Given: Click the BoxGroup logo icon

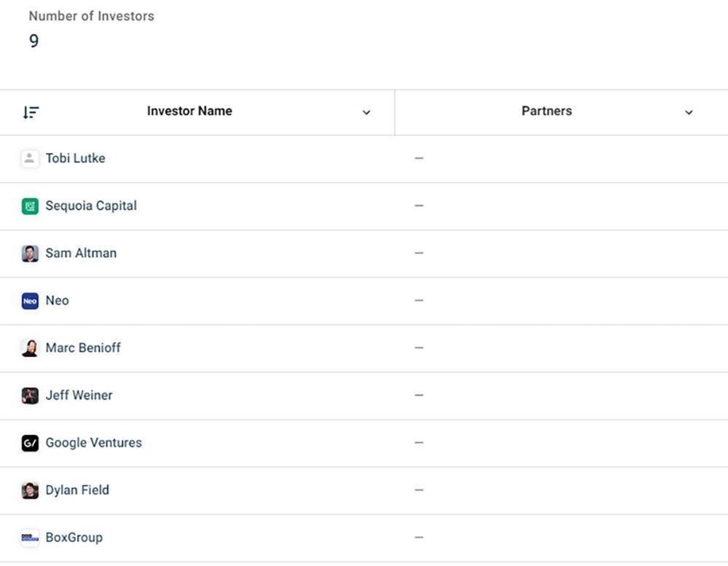Looking at the screenshot, I should coord(30,538).
